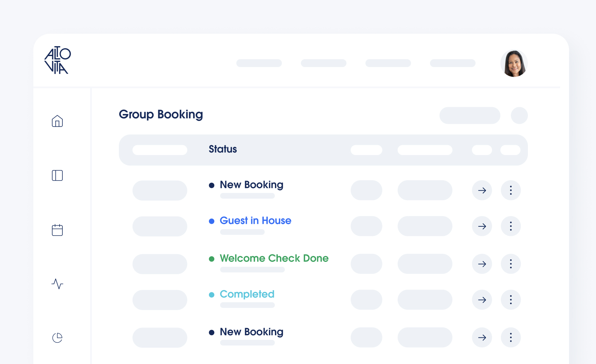Click the Completed status label
Viewport: 596px width, 364px height.
[x=247, y=294]
